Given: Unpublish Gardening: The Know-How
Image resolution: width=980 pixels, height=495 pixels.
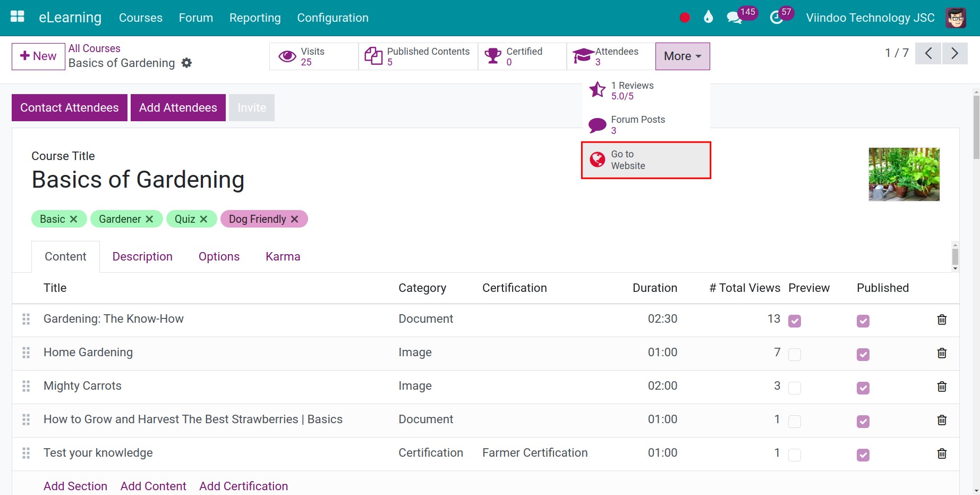Looking at the screenshot, I should [x=863, y=321].
